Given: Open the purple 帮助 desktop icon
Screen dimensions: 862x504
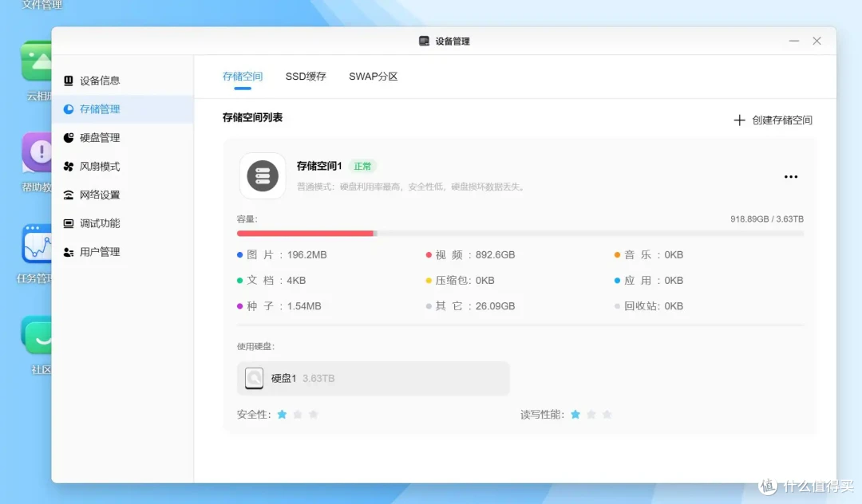Looking at the screenshot, I should pyautogui.click(x=37, y=152).
